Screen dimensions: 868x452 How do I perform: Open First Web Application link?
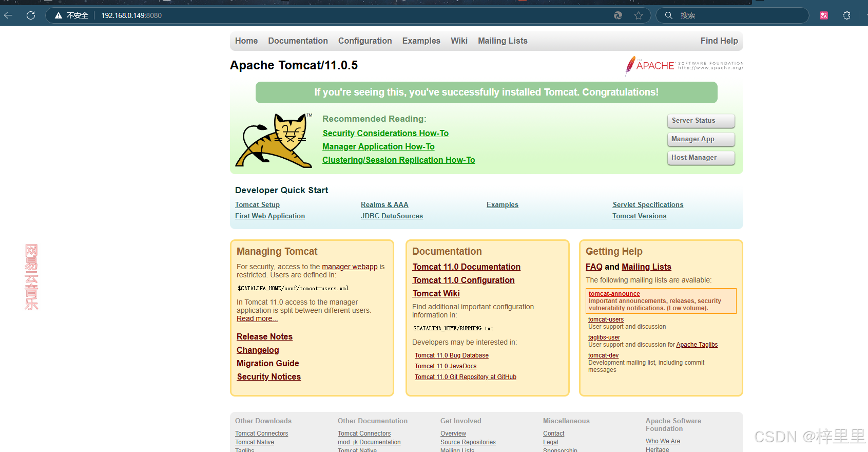[x=270, y=216]
